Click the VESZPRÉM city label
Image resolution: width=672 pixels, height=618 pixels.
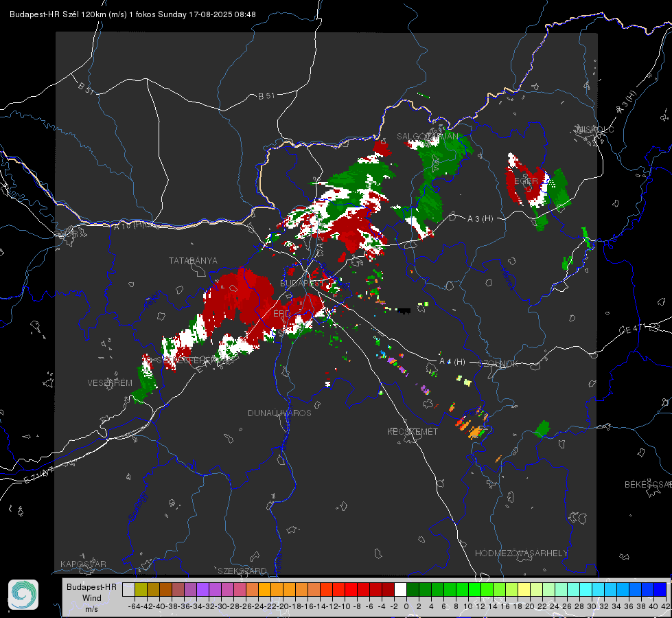pos(110,382)
